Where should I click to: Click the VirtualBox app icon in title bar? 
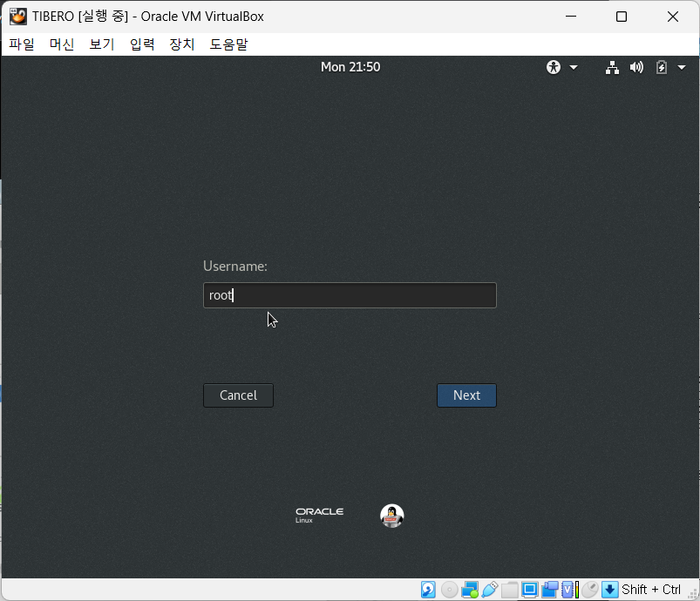coord(18,17)
